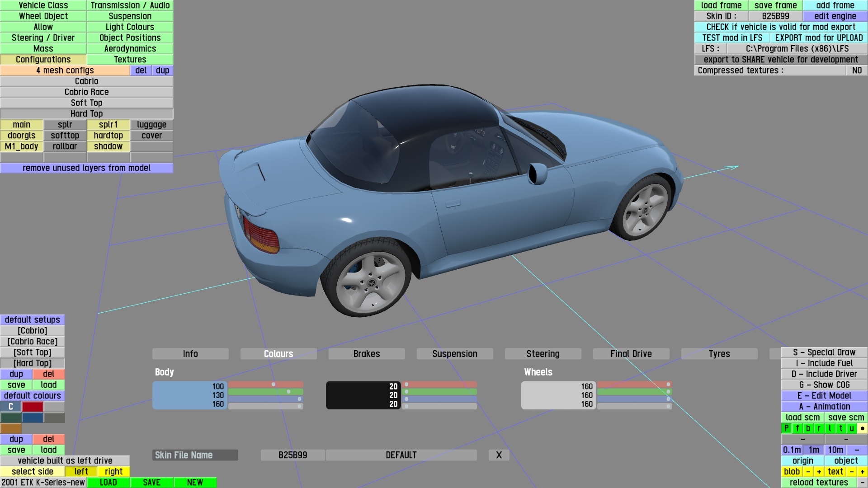This screenshot has width=868, height=488.
Task: Click plus button next to blob
Action: pyautogui.click(x=819, y=471)
